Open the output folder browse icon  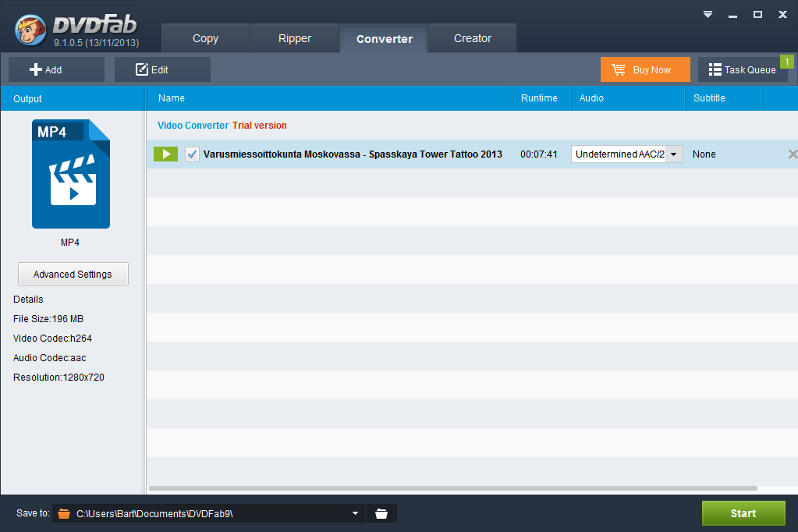pos(381,513)
